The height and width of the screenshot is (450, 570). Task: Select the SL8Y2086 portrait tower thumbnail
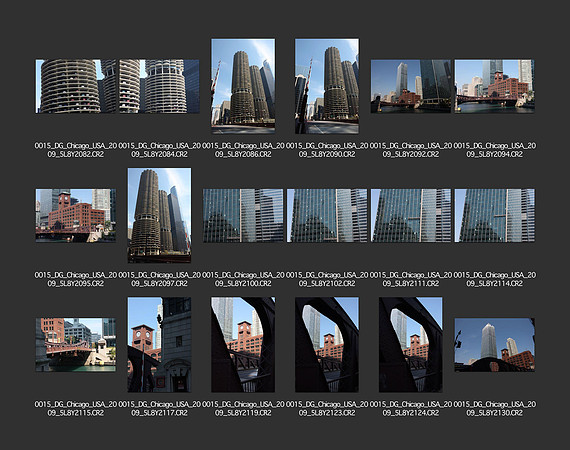click(x=243, y=86)
